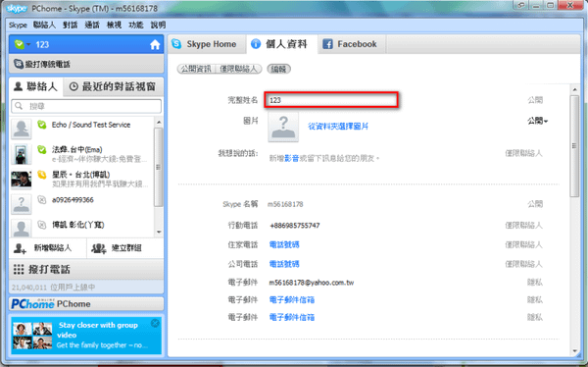The image size is (588, 367).
Task: Open the Stay closer with group video ad
Action: tap(86, 336)
